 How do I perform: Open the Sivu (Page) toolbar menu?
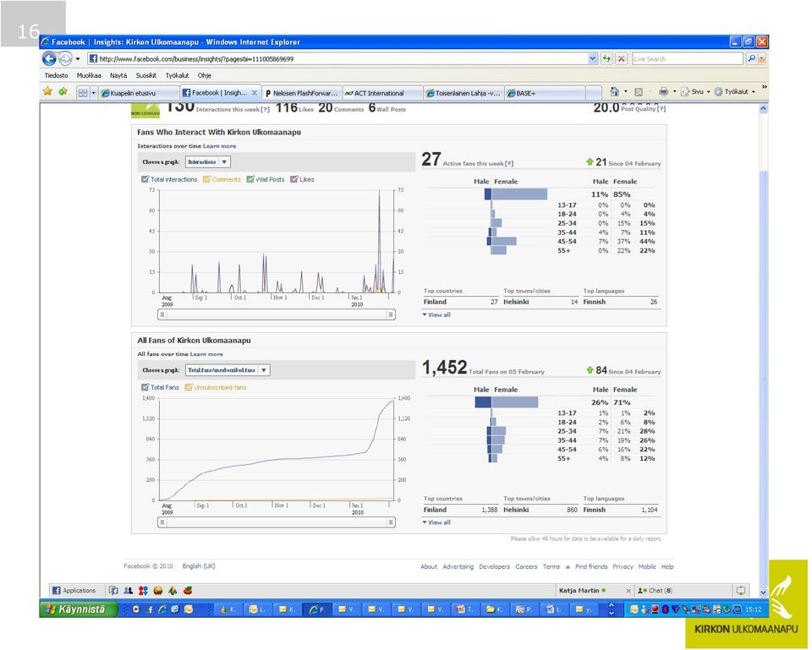pyautogui.click(x=695, y=92)
